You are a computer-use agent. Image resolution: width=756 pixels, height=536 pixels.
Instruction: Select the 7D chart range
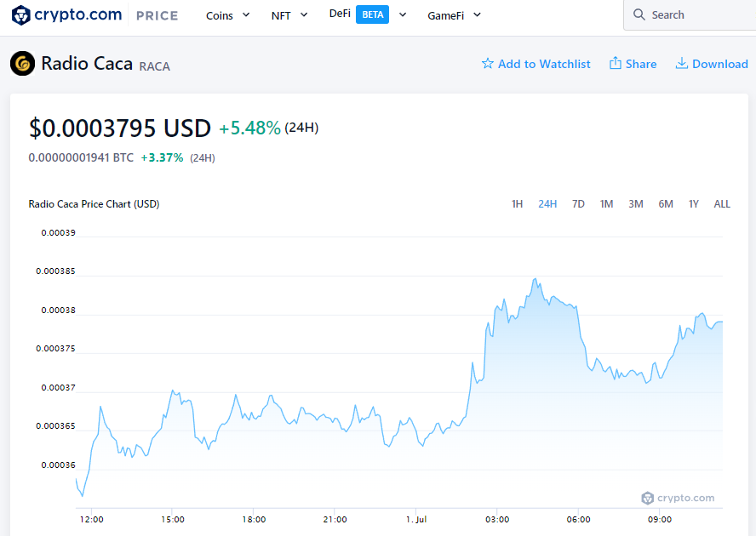[x=578, y=204]
